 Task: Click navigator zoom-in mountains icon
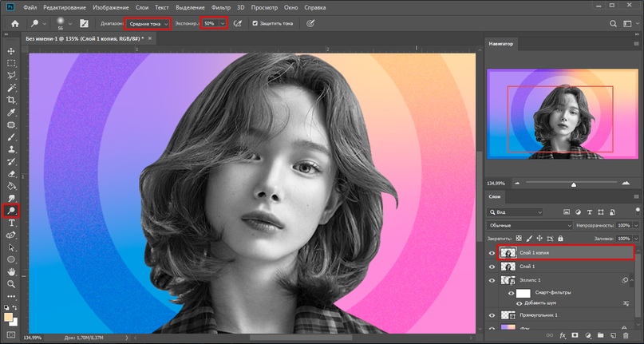point(626,183)
